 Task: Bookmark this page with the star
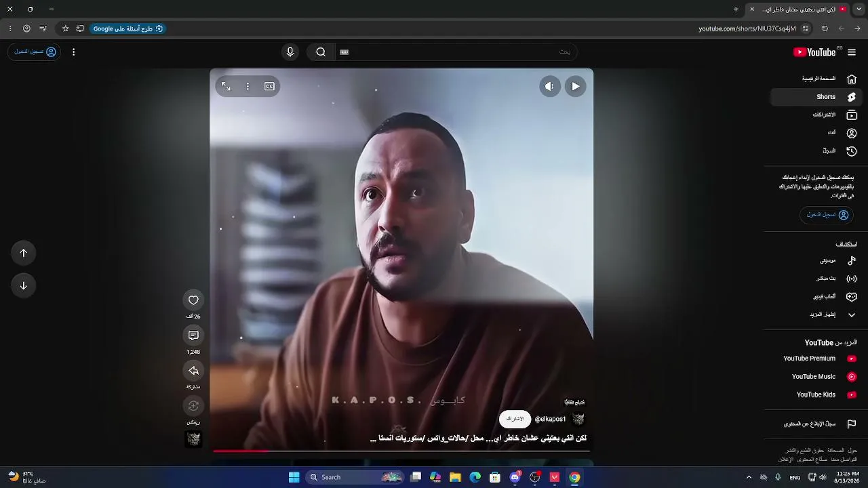coord(65,28)
